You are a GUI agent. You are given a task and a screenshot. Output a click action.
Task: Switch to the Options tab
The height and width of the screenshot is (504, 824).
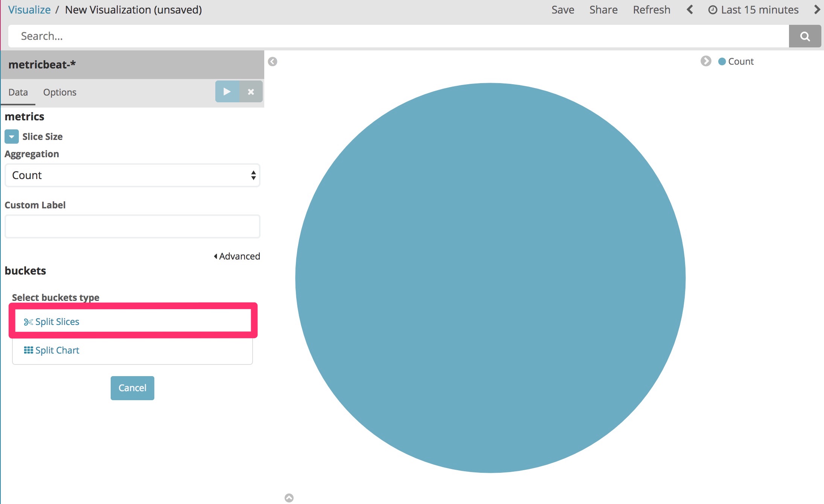pos(60,92)
